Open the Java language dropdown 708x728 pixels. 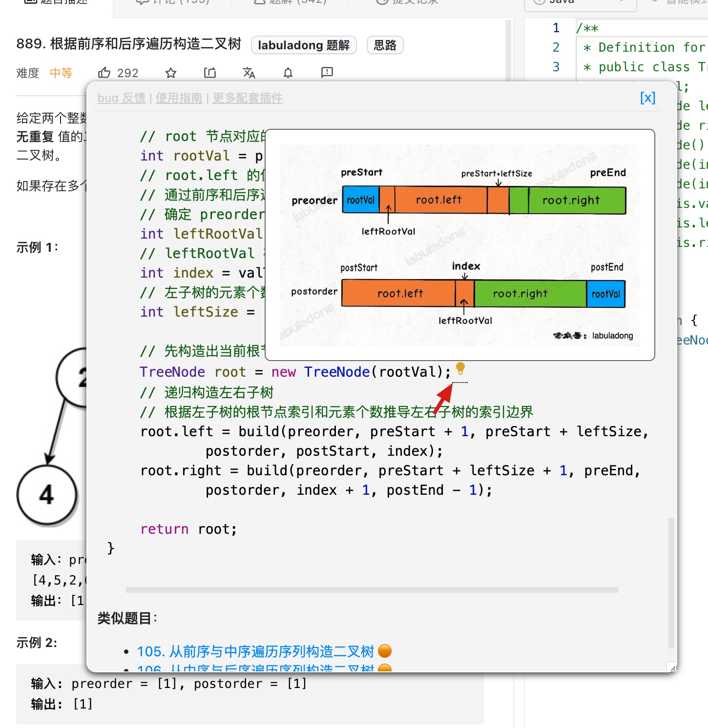581,2
